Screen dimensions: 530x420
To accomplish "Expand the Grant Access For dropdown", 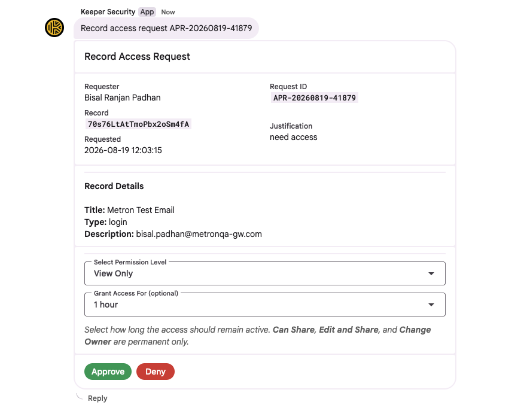I will click(x=264, y=305).
